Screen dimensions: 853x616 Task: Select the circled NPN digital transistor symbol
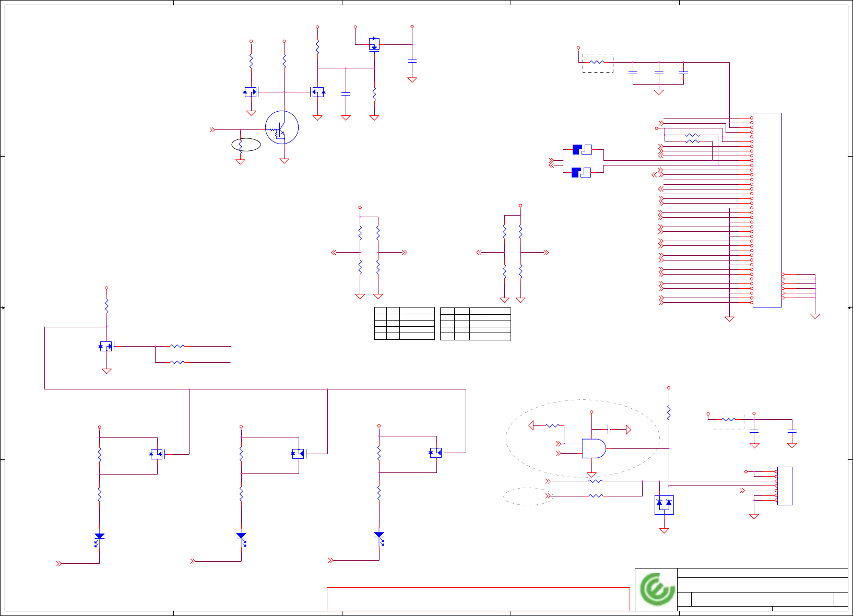click(x=282, y=127)
